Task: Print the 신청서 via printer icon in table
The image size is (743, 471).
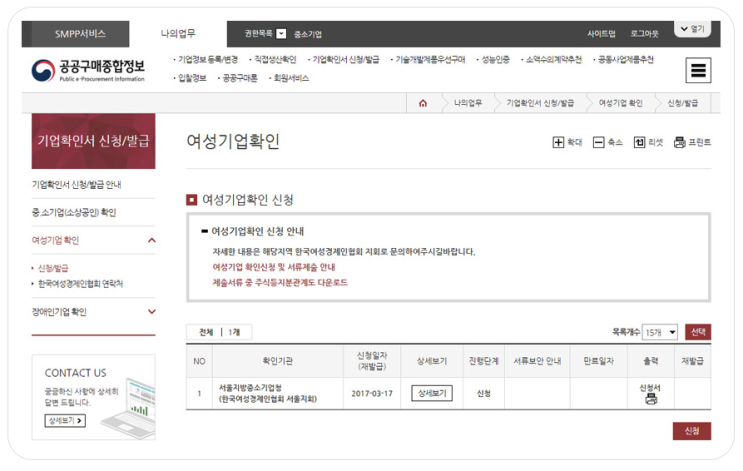Action: point(651,399)
